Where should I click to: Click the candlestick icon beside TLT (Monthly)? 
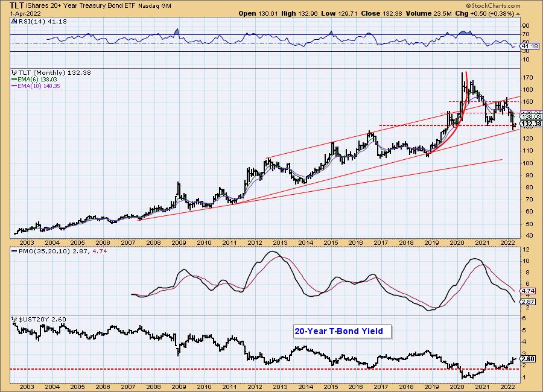(x=14, y=73)
